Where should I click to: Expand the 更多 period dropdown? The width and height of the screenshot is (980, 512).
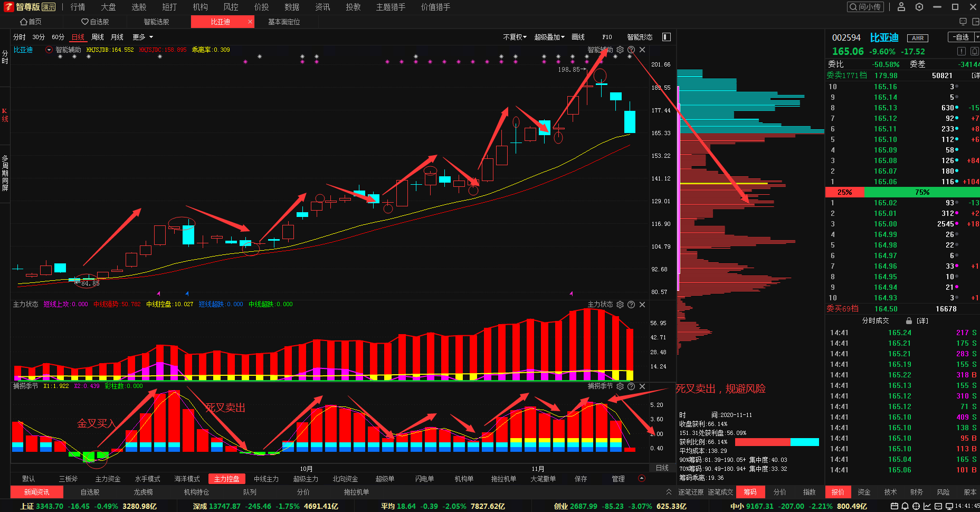pyautogui.click(x=142, y=37)
